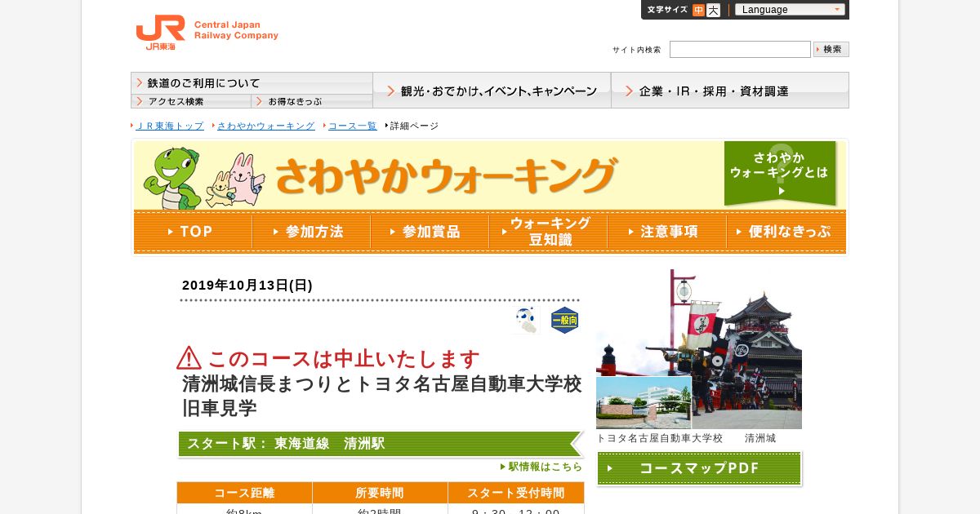Viewport: 980px width, 514px height.
Task: Set text size to 中 (medium)
Action: coord(698,10)
